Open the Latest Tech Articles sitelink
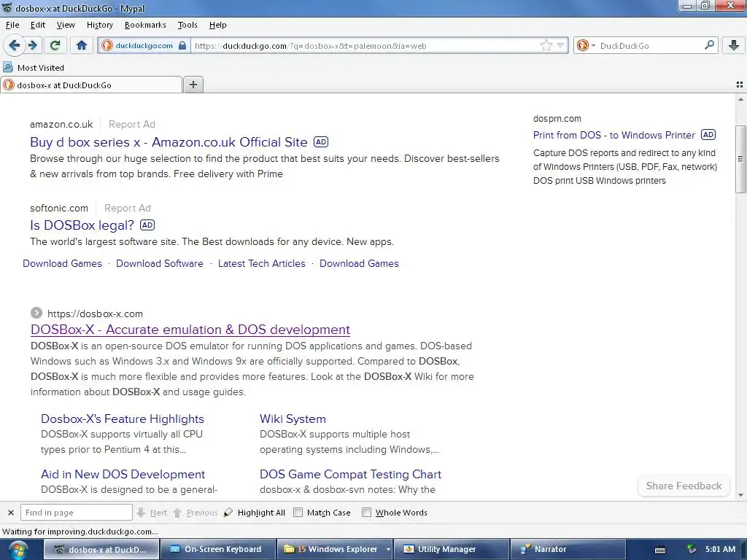Image resolution: width=747 pixels, height=560 pixels. pyautogui.click(x=262, y=263)
